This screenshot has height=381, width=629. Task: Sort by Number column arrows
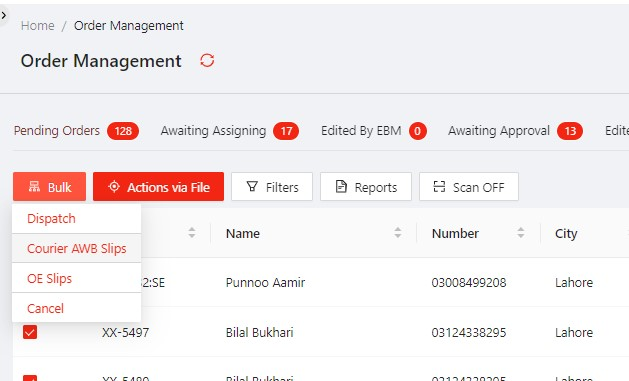point(521,233)
